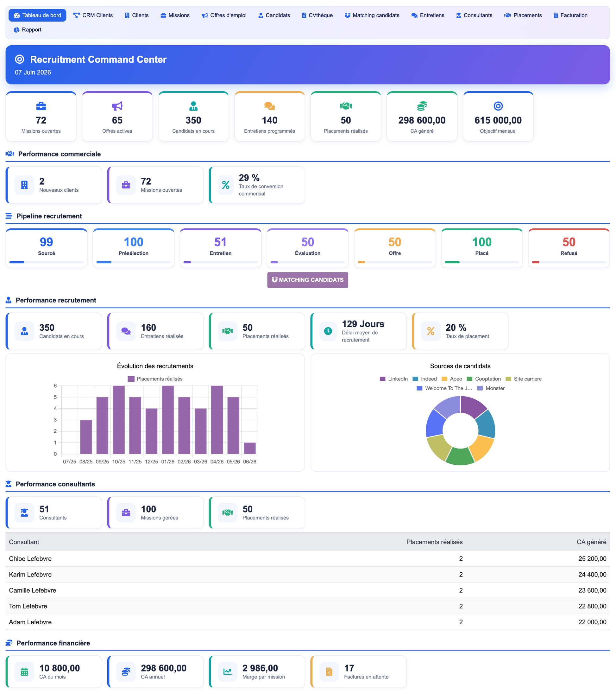Click graduate icon on Consultants card
The width and height of the screenshot is (616, 700).
(24, 513)
